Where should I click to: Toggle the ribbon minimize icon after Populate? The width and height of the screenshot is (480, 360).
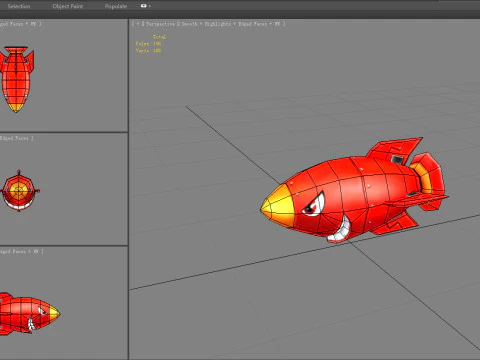pyautogui.click(x=143, y=6)
